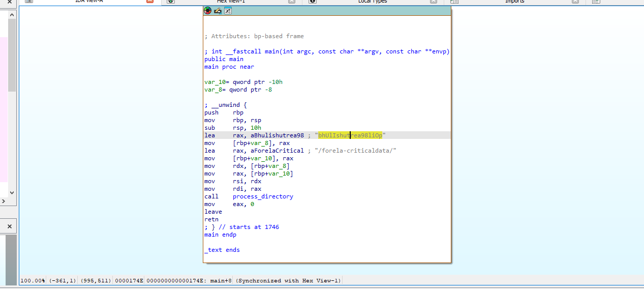Click the "sub rsp, 10h" instruction
This screenshot has width=644, height=289.
tap(233, 128)
